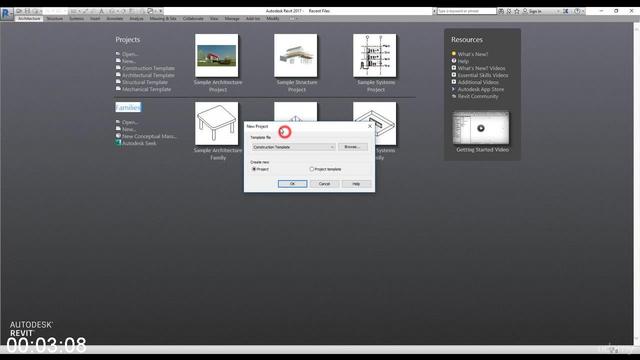Click the keyword search input field
Image resolution: width=640 pixels, height=360 pixels.
tap(467, 11)
